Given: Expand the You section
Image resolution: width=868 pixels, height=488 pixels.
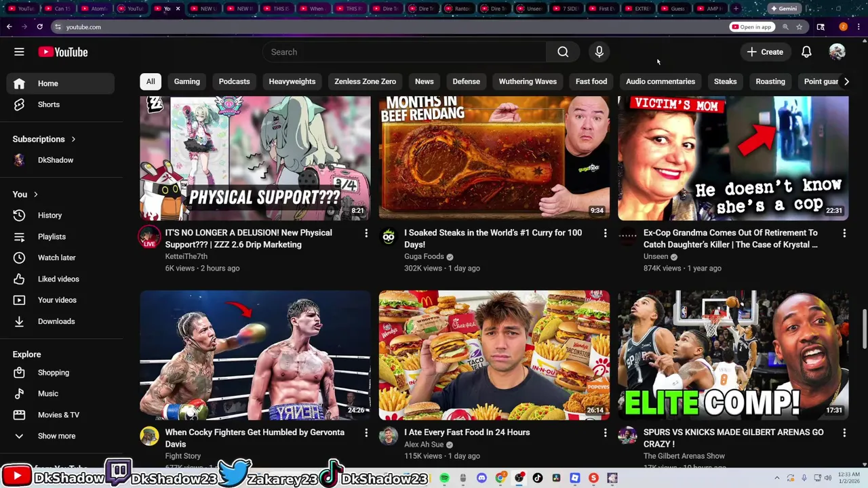Looking at the screenshot, I should coord(25,195).
